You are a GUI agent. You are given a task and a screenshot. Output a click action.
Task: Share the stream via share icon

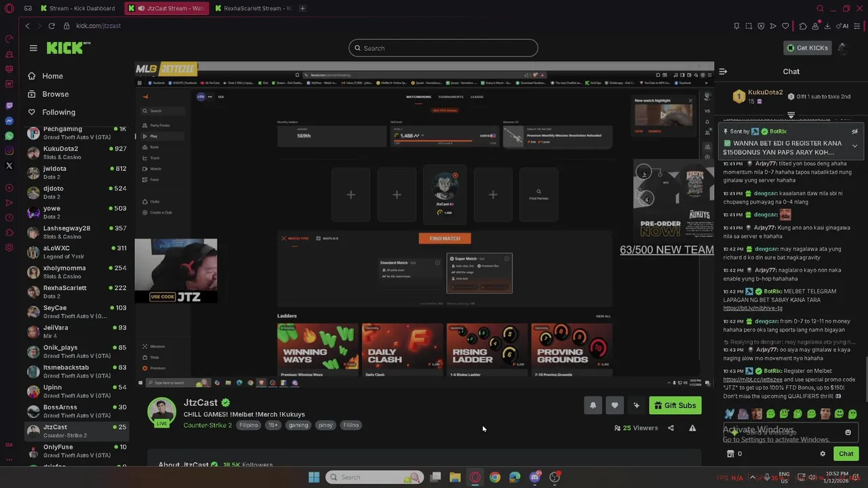tap(671, 428)
